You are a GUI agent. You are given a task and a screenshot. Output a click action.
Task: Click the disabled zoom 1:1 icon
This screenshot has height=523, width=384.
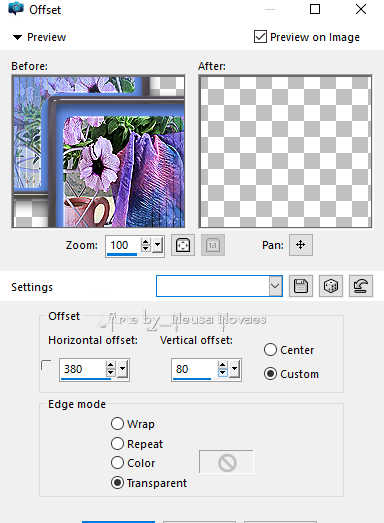click(213, 245)
